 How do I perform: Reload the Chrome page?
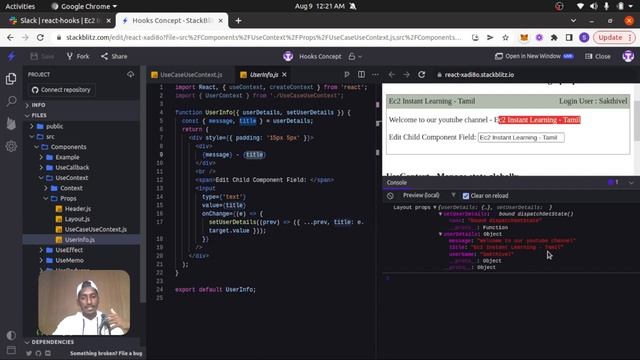[x=40, y=38]
